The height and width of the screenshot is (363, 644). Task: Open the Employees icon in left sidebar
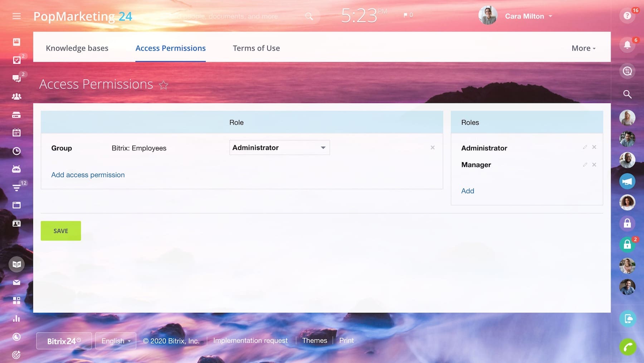16,97
